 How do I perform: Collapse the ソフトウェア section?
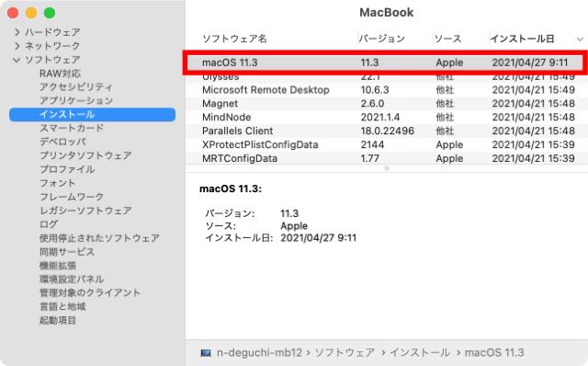[x=17, y=60]
